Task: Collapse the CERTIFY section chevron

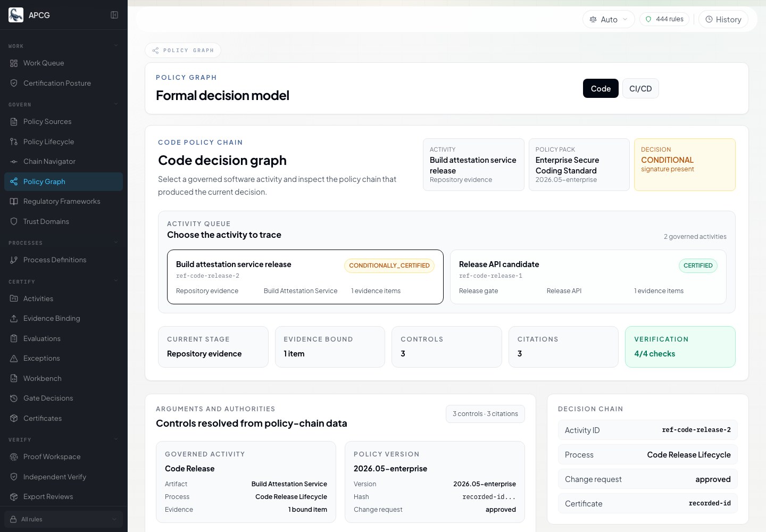Action: 116,281
